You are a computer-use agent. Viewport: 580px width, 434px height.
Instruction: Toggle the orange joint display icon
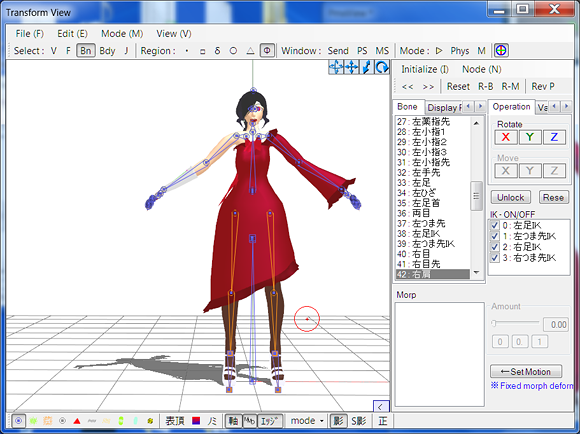[48, 421]
